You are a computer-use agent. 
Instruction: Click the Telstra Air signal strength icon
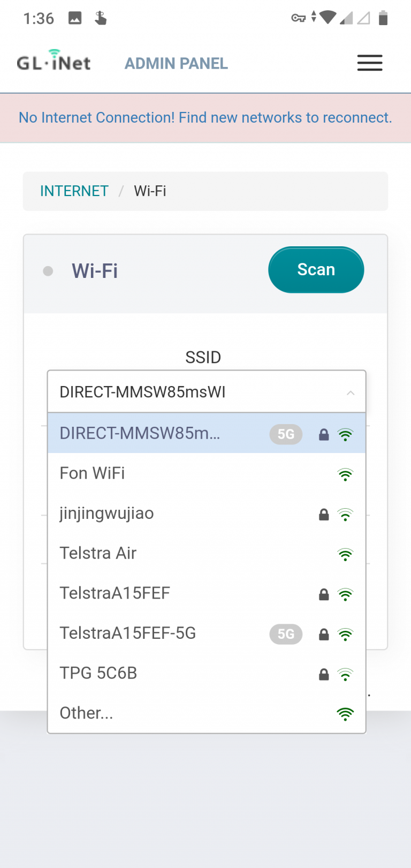tap(346, 554)
